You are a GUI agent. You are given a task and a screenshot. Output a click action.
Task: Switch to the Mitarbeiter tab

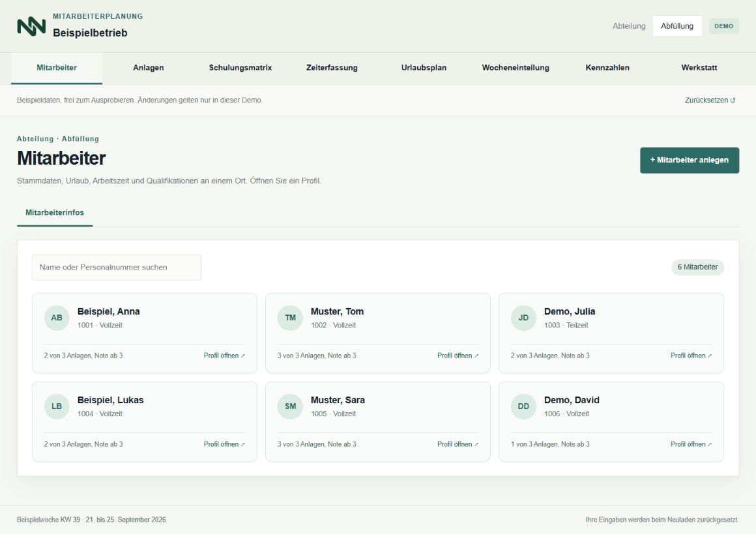tap(57, 68)
